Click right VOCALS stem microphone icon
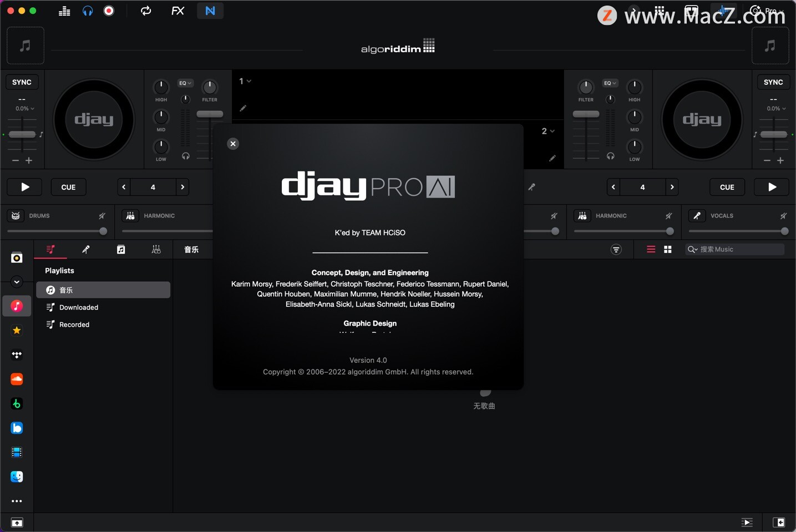The height and width of the screenshot is (532, 796). click(x=697, y=216)
